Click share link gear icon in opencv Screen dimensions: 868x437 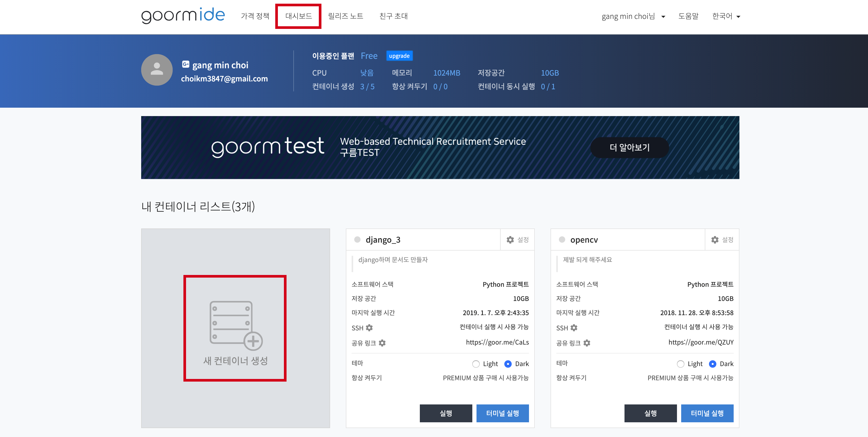pyautogui.click(x=587, y=343)
